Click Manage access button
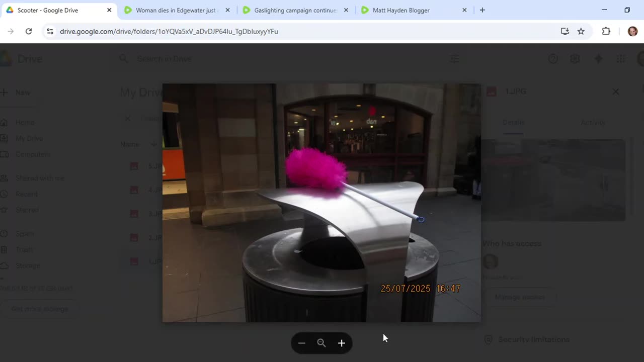 [520, 297]
